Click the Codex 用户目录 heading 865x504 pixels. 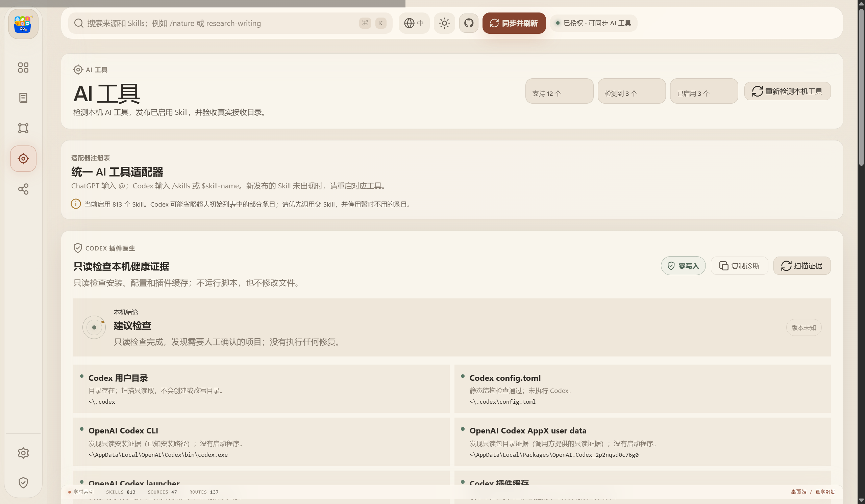118,378
